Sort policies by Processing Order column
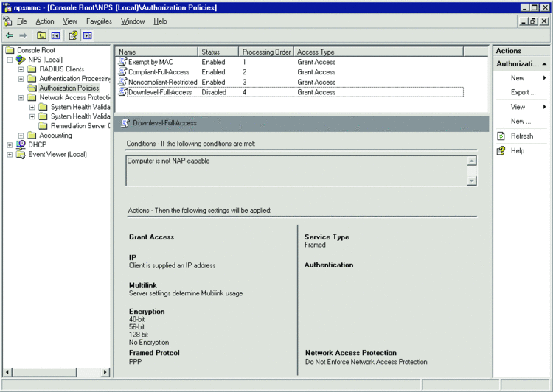This screenshot has width=553, height=392. tap(266, 52)
